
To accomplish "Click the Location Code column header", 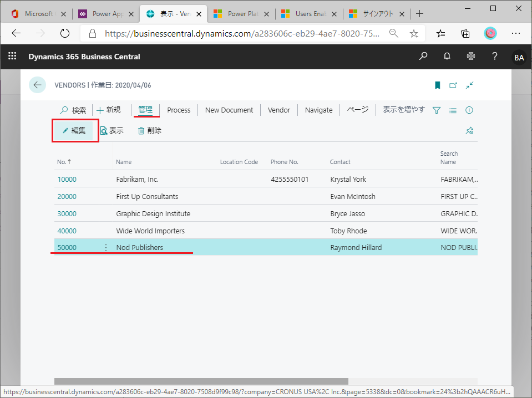I will click(x=239, y=162).
